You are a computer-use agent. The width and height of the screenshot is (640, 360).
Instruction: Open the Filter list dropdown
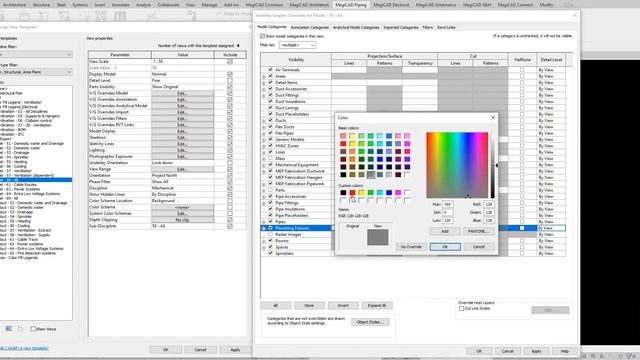coord(297,45)
